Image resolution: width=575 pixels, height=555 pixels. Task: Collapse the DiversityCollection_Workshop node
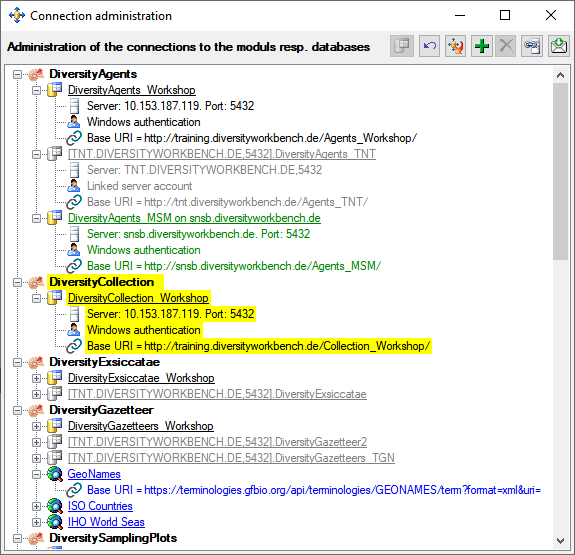click(36, 298)
